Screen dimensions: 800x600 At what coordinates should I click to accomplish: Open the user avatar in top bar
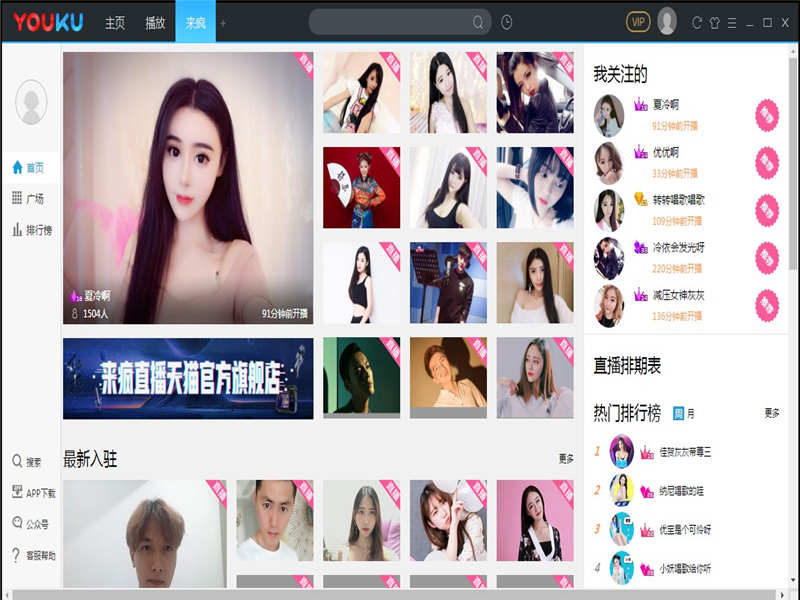(x=667, y=22)
